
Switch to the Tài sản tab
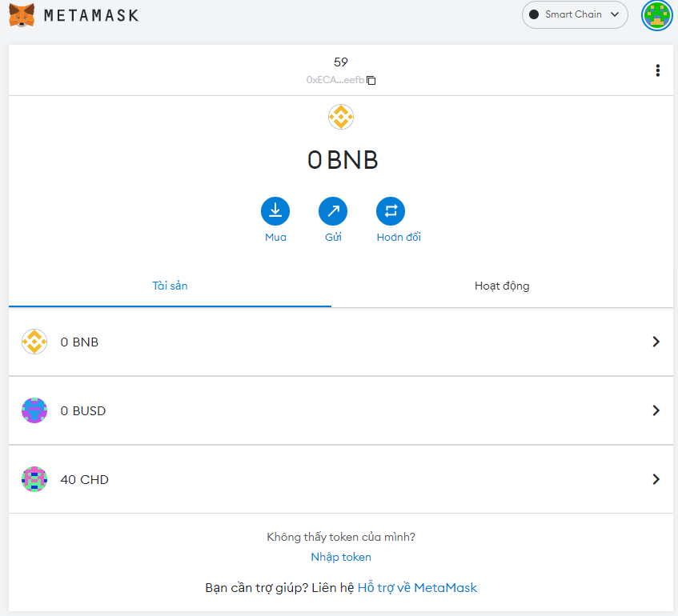170,286
